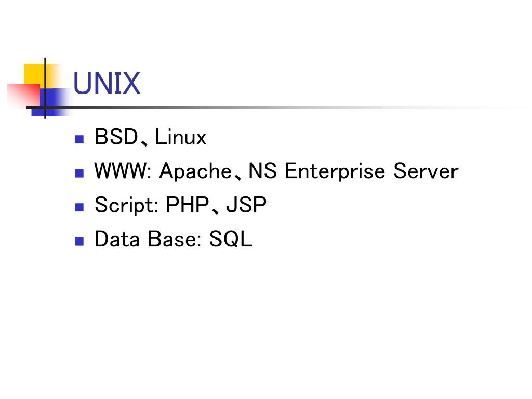
Task: Click the Data Base: label
Action: pos(148,239)
